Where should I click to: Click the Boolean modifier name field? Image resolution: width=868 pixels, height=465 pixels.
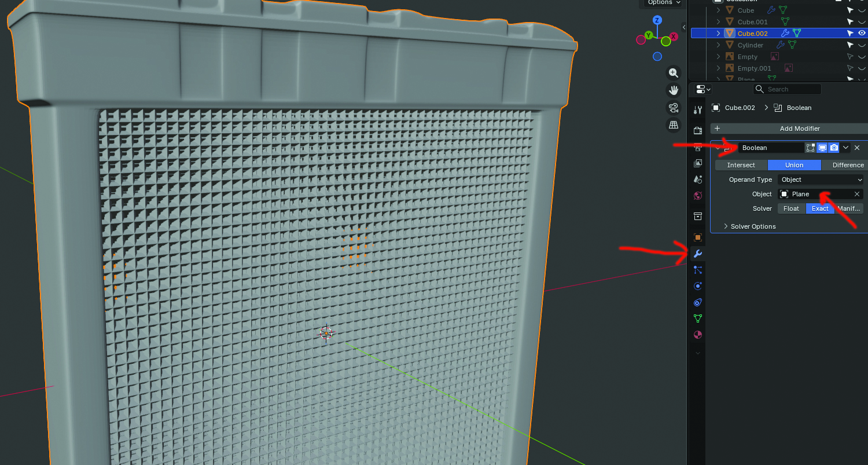pyautogui.click(x=771, y=148)
